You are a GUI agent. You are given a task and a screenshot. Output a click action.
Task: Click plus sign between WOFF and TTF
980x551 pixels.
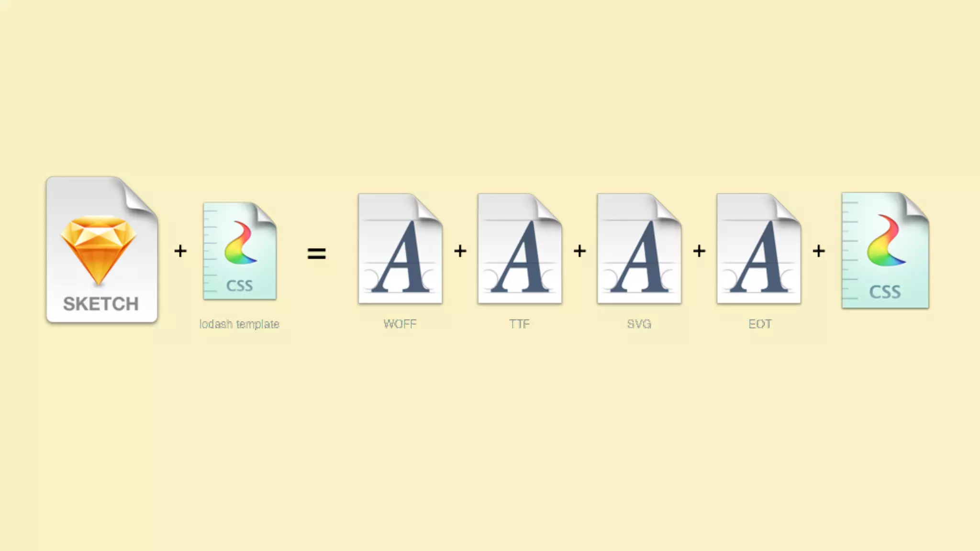coord(460,251)
